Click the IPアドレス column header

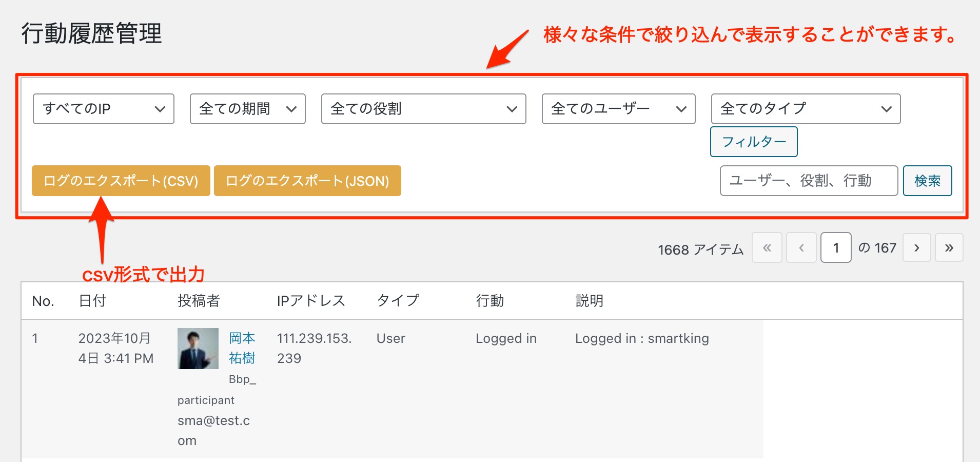[310, 301]
